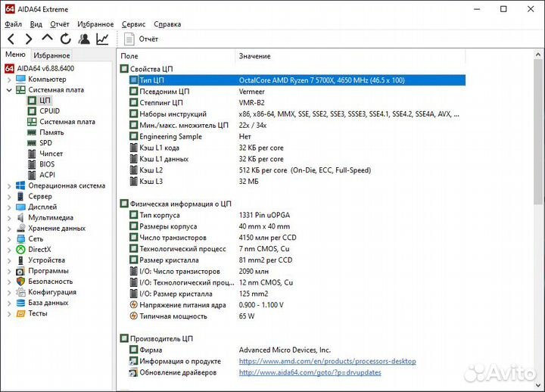Click the camera icon next to Программы

(21, 271)
